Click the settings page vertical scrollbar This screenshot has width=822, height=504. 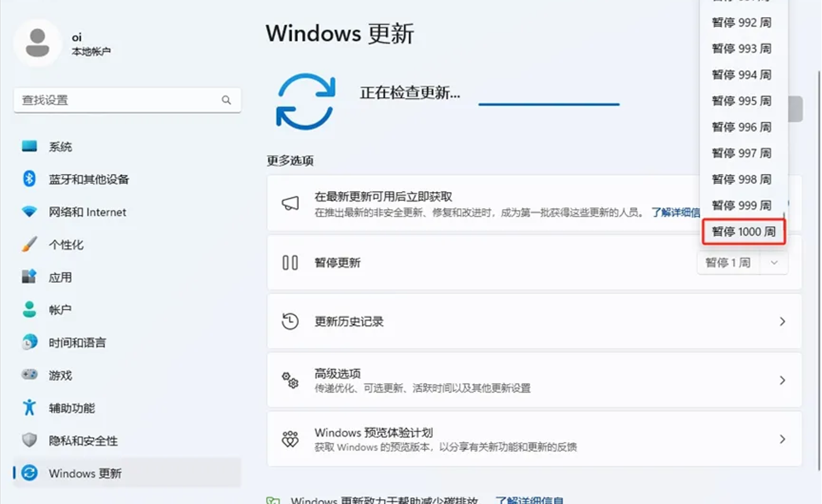click(818, 269)
